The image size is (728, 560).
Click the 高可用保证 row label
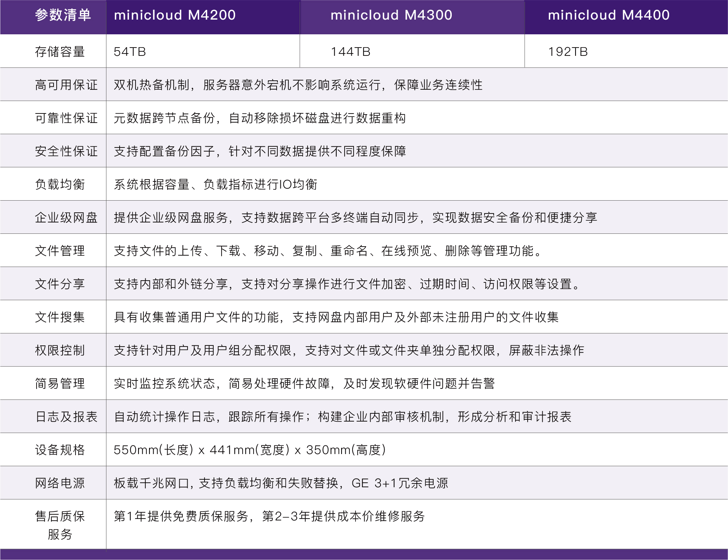pyautogui.click(x=66, y=85)
